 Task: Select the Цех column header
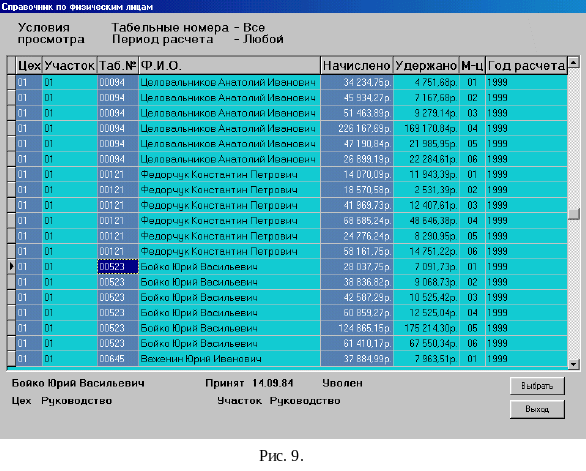29,66
